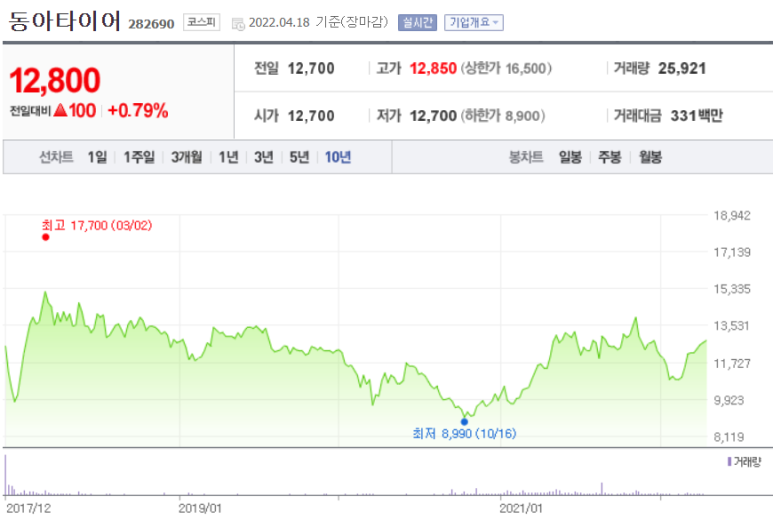The image size is (773, 528).
Task: Click the red 최고 17,700 marker dot
Action: click(x=46, y=237)
